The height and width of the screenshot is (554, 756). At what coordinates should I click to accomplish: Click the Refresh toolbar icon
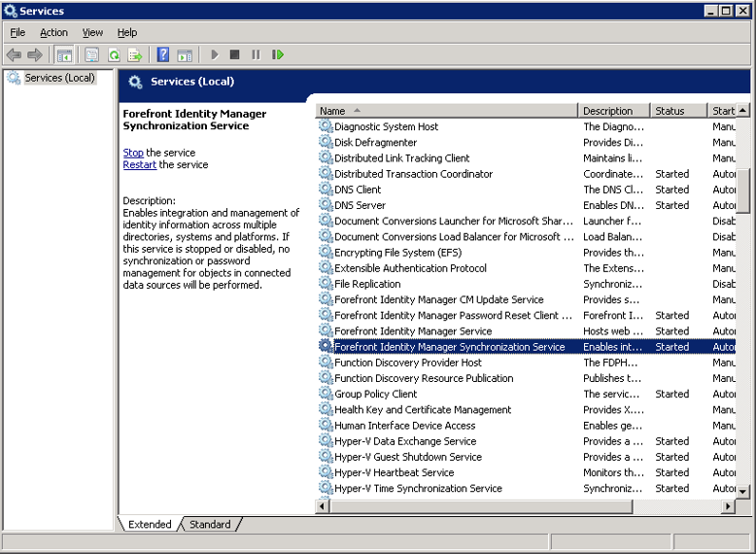[x=115, y=55]
